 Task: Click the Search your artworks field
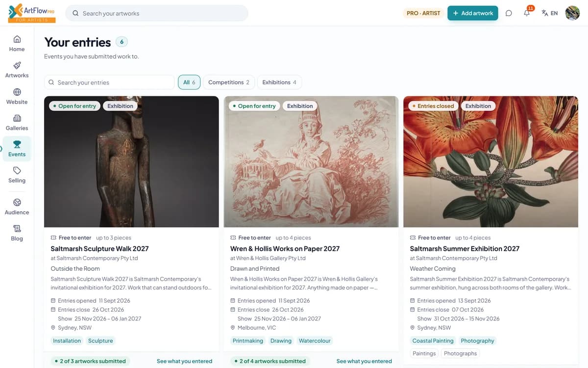tap(157, 13)
